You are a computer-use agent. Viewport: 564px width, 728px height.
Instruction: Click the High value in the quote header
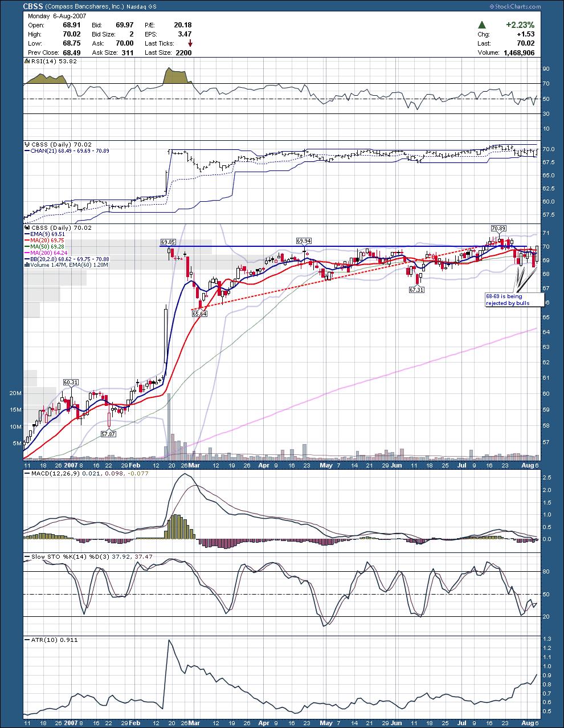point(71,34)
